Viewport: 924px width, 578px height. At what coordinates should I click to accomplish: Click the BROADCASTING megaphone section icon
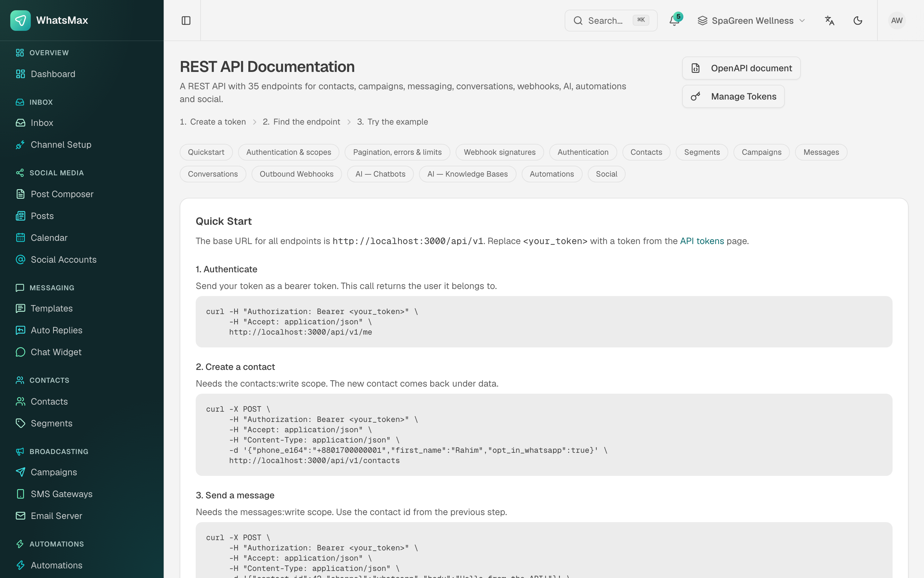[20, 451]
